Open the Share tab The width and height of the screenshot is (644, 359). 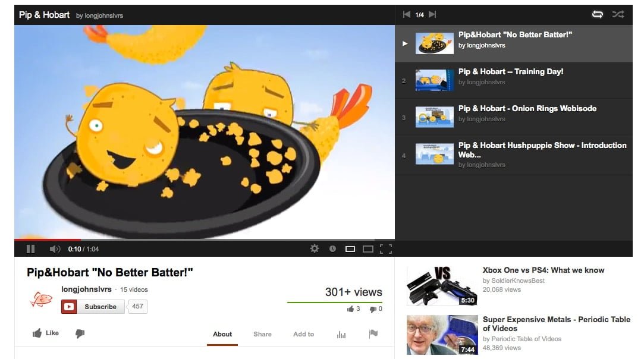(x=262, y=335)
